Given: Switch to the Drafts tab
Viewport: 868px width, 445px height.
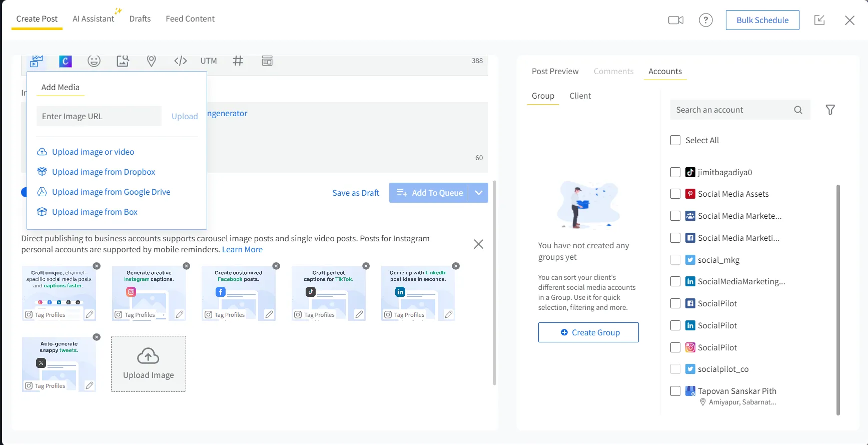Looking at the screenshot, I should [x=140, y=19].
